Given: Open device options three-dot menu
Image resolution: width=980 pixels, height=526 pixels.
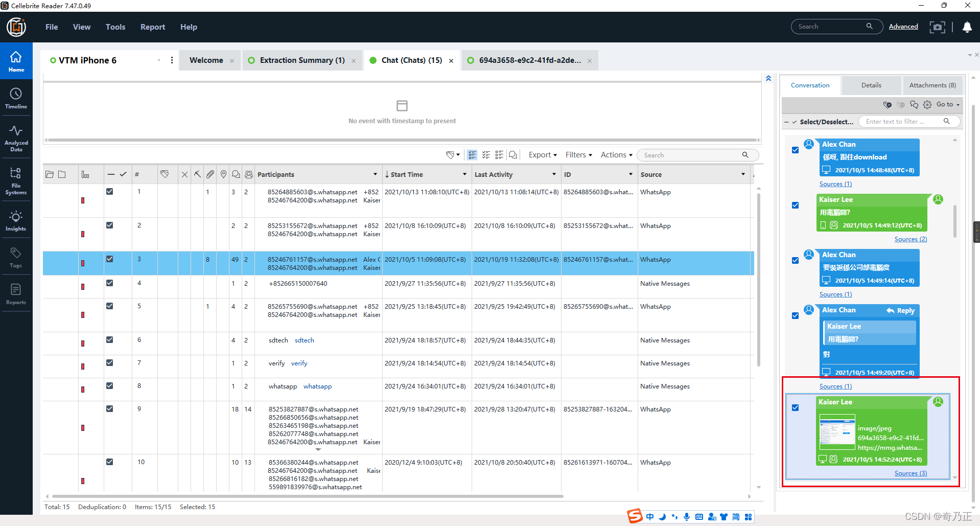Looking at the screenshot, I should pyautogui.click(x=172, y=60).
